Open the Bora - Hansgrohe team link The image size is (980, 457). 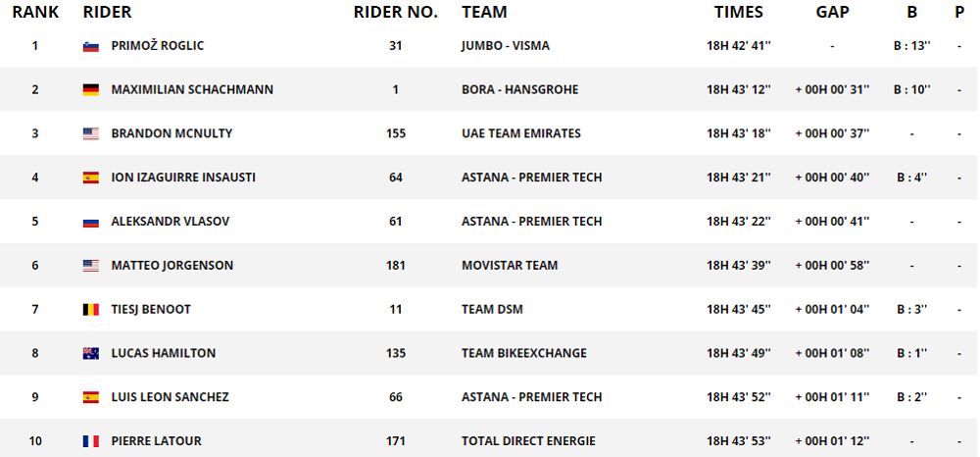(519, 89)
